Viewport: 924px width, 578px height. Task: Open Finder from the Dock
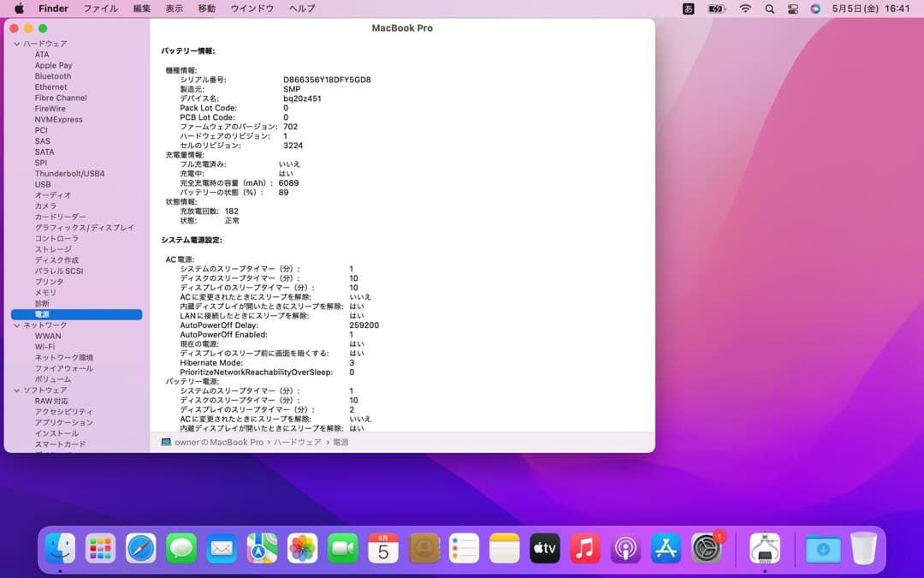(60, 549)
